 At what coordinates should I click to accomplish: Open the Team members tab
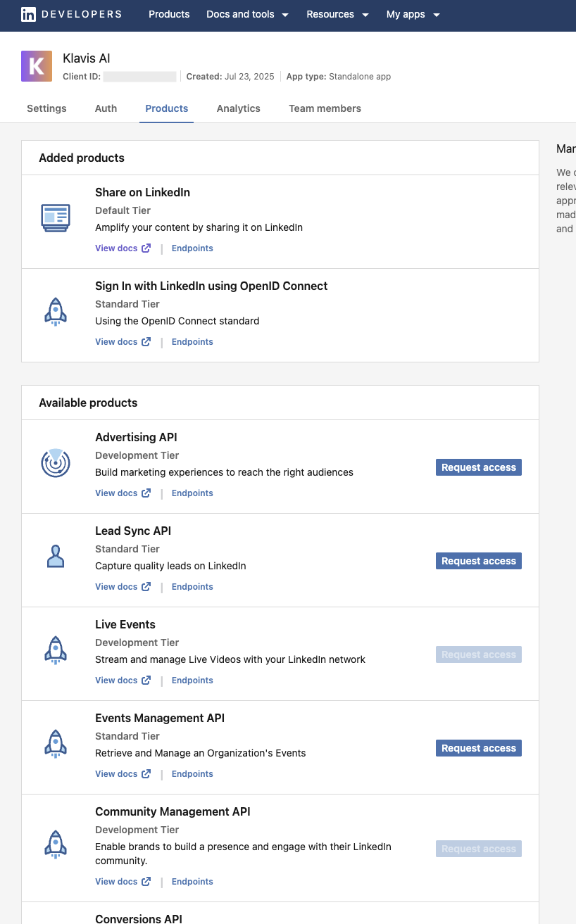click(x=325, y=108)
